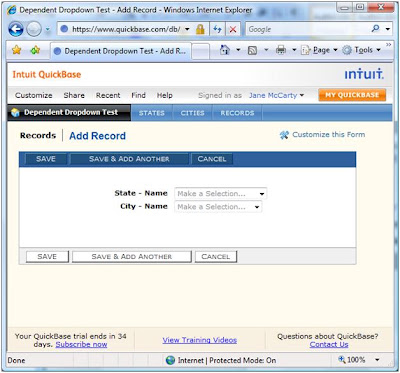Click the Intuit brand logo
Viewport: 400px width, 373px height.
pyautogui.click(x=364, y=74)
